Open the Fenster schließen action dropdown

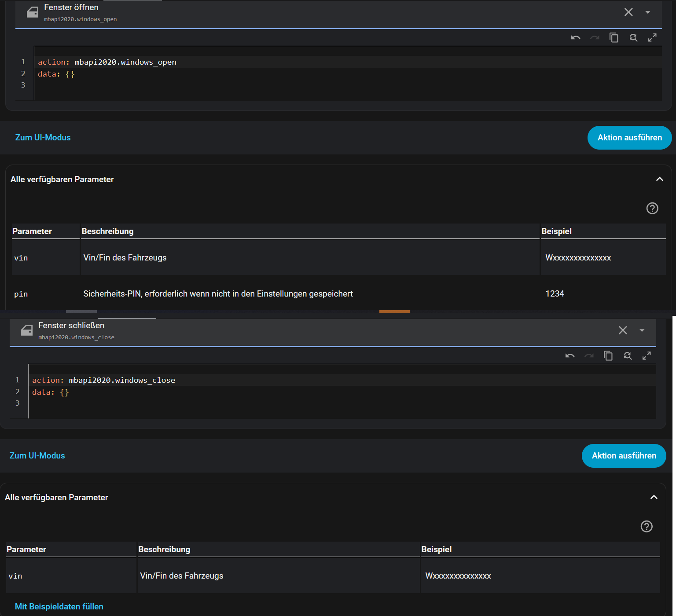[x=642, y=330]
